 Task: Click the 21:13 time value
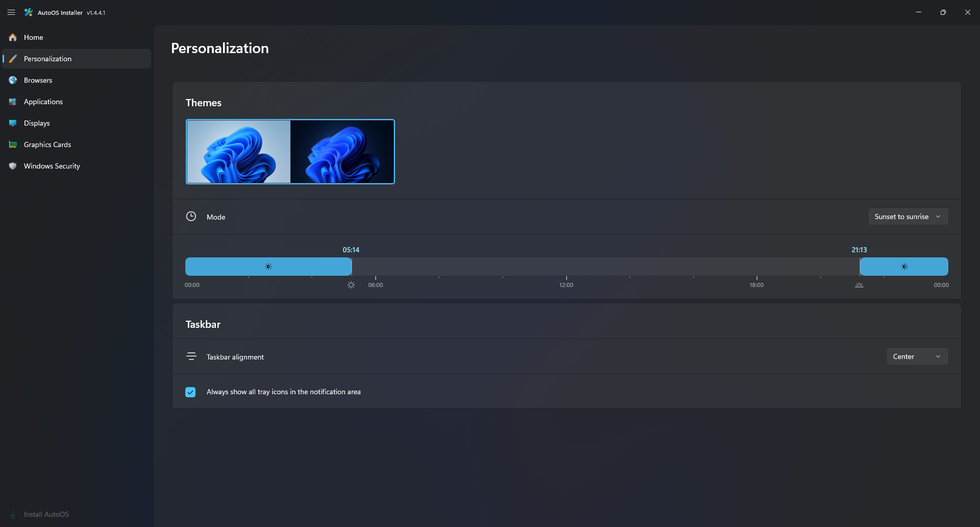tap(859, 250)
